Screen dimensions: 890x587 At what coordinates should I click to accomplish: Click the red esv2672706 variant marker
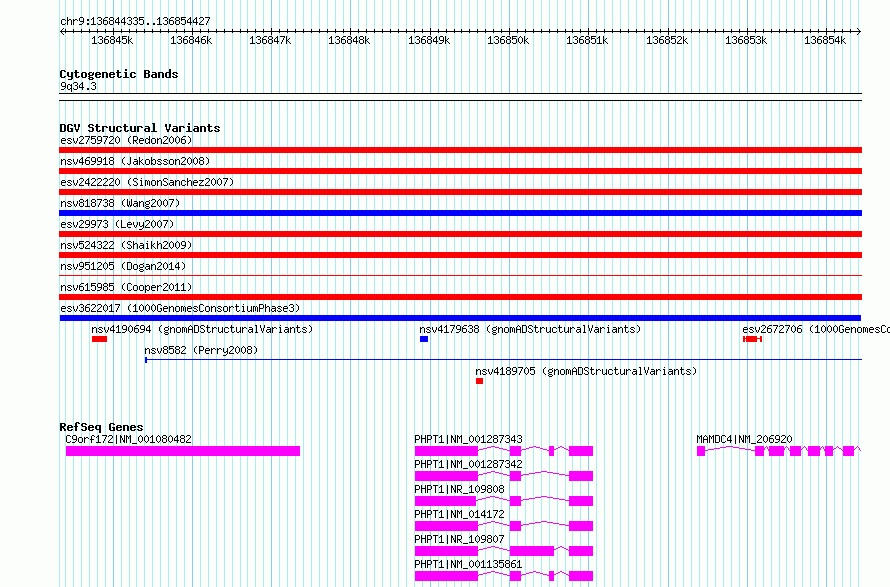coord(752,339)
